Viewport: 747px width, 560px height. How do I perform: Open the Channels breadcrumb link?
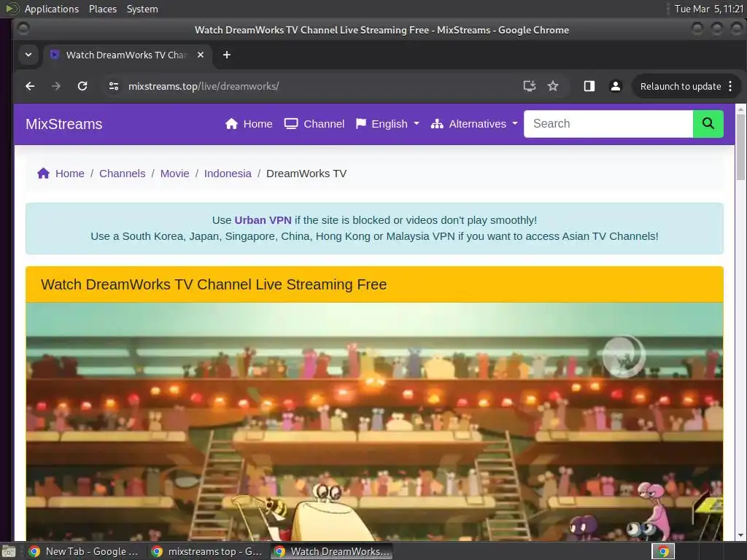[x=122, y=174]
